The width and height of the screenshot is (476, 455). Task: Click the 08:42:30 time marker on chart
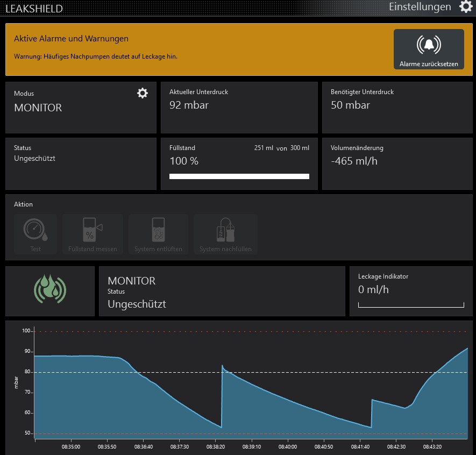tap(396, 446)
